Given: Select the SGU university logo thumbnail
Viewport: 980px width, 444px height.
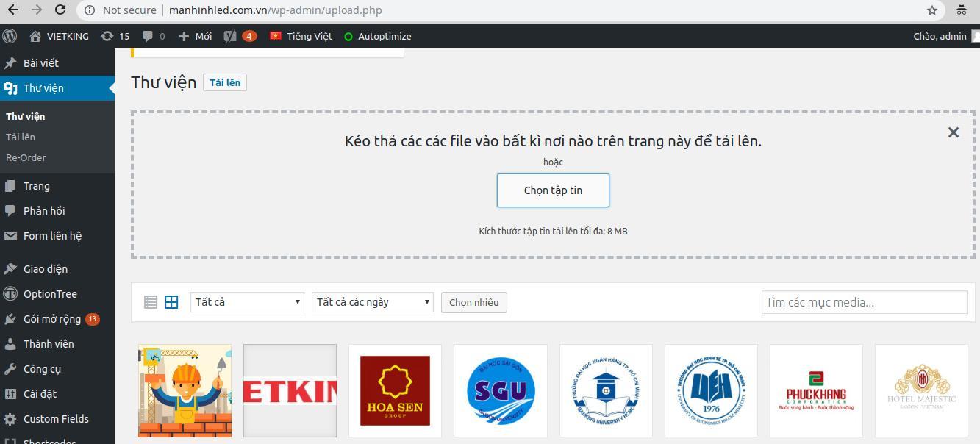Looking at the screenshot, I should pos(501,391).
